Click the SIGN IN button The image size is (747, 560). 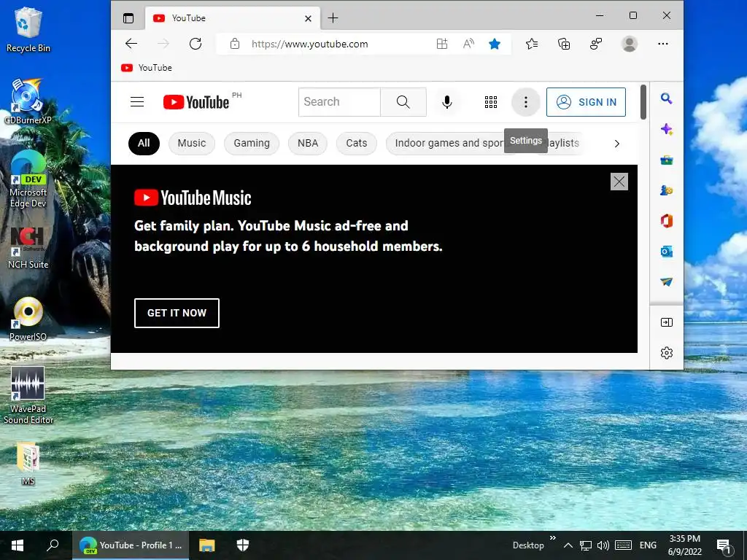coord(586,102)
